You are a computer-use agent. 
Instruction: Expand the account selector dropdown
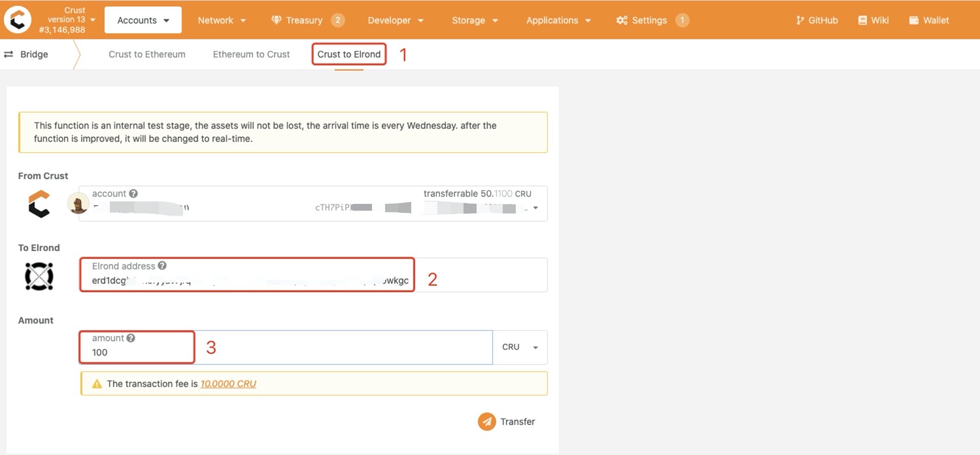[x=536, y=208]
